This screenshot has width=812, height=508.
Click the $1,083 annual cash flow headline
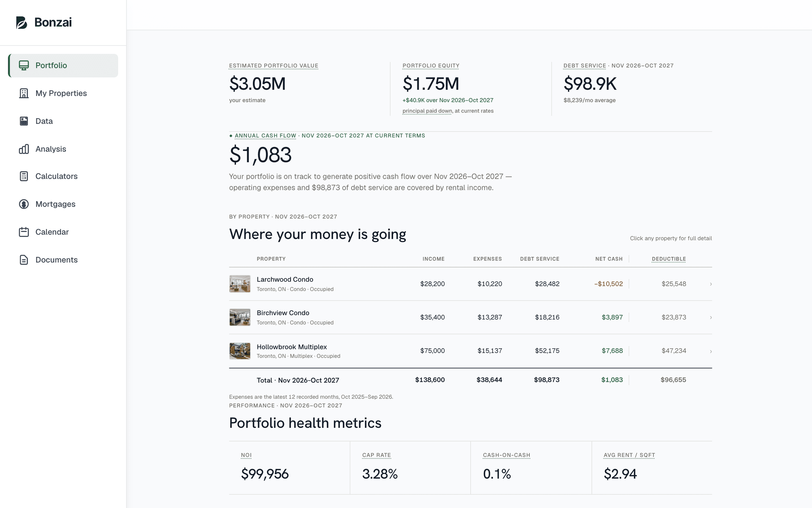click(261, 155)
